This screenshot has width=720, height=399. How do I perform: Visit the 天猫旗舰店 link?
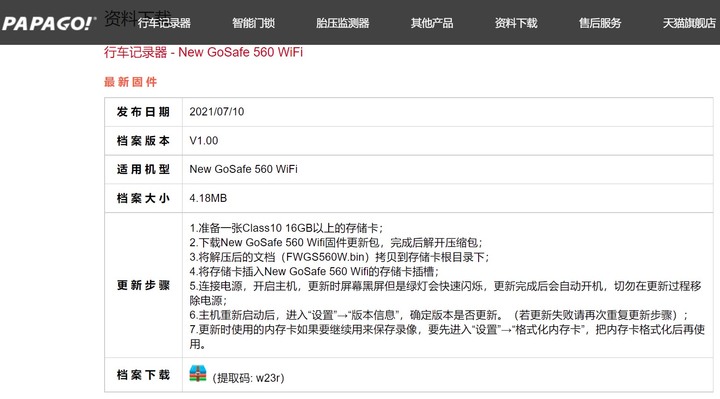point(689,23)
